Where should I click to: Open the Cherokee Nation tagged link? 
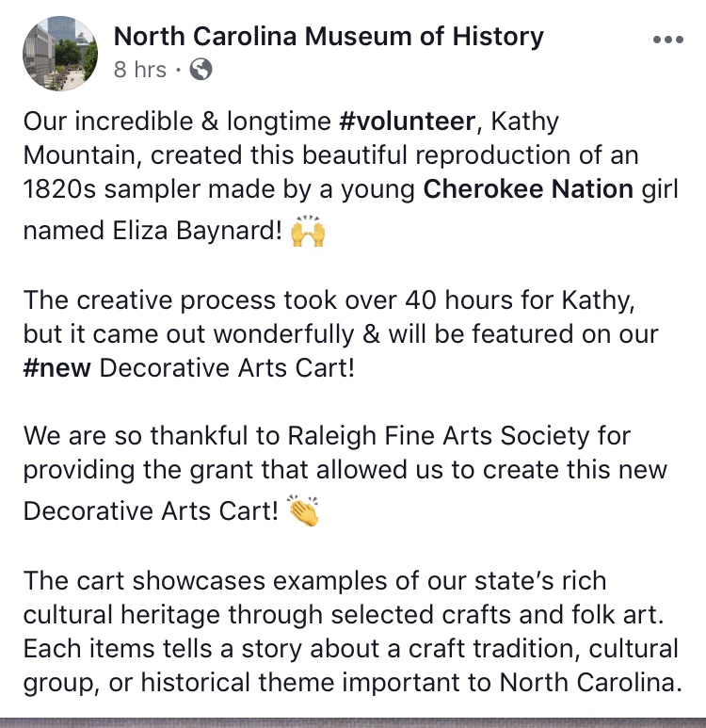pos(528,189)
